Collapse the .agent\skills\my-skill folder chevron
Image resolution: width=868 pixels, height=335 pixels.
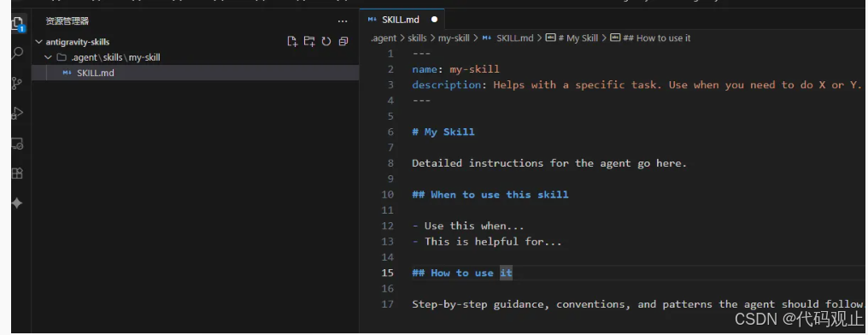tap(48, 57)
